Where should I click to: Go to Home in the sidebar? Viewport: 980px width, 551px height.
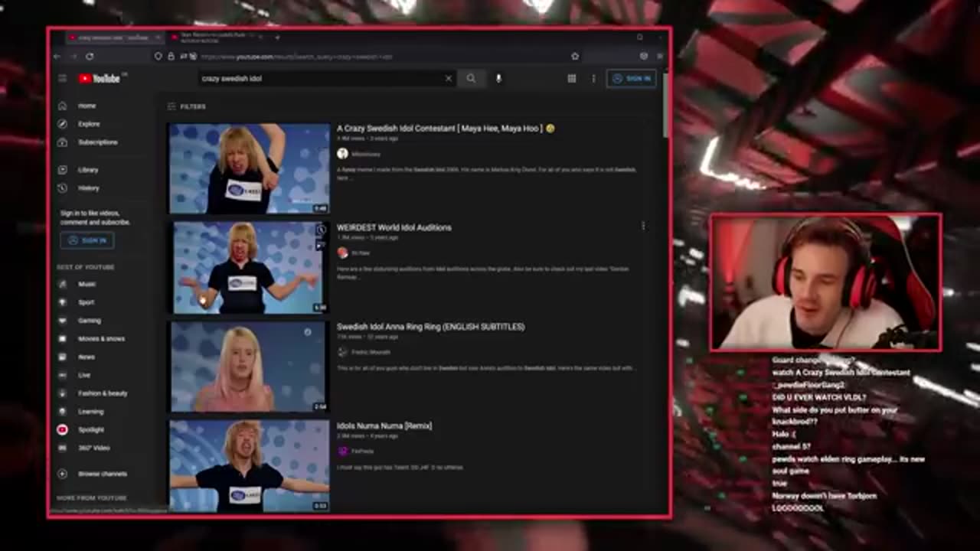(x=87, y=106)
